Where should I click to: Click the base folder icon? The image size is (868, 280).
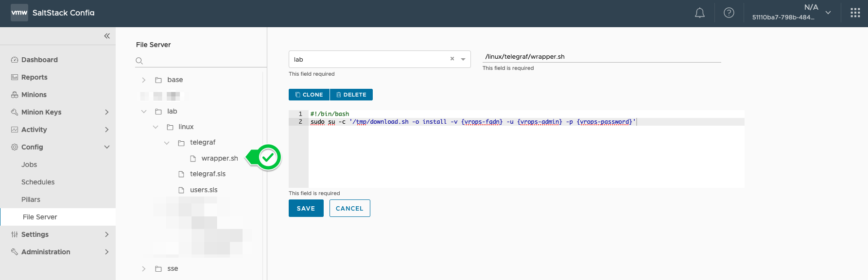[x=158, y=80]
